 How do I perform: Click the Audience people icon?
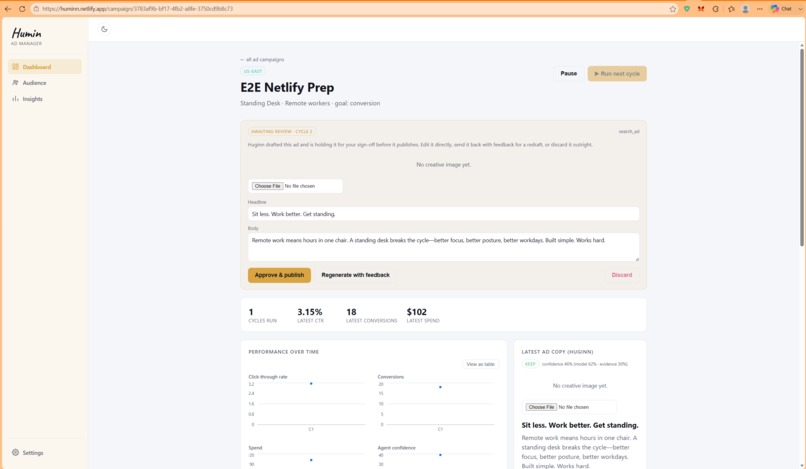pos(15,83)
